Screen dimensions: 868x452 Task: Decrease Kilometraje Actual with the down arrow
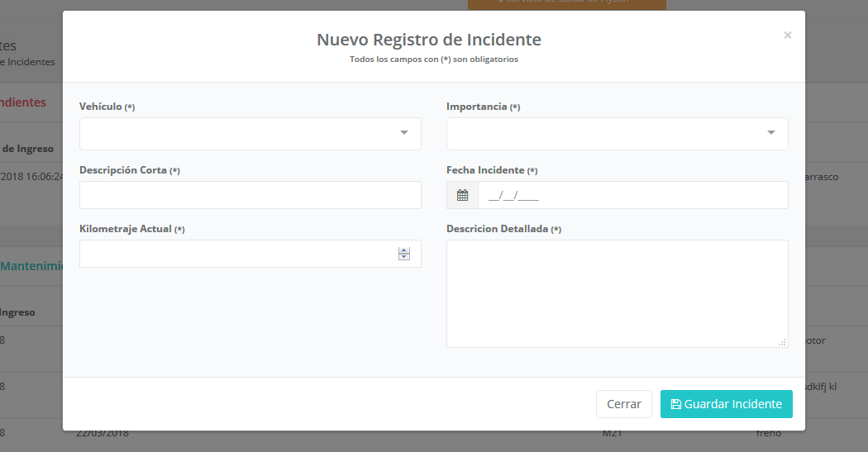click(404, 257)
